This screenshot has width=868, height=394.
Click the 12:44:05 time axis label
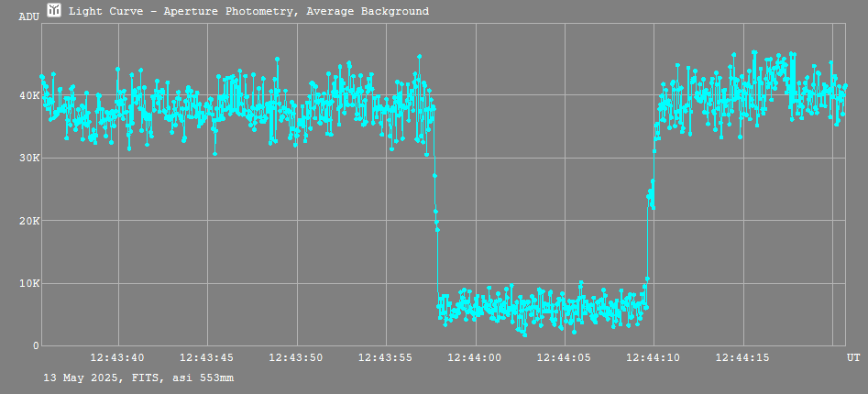[565, 358]
